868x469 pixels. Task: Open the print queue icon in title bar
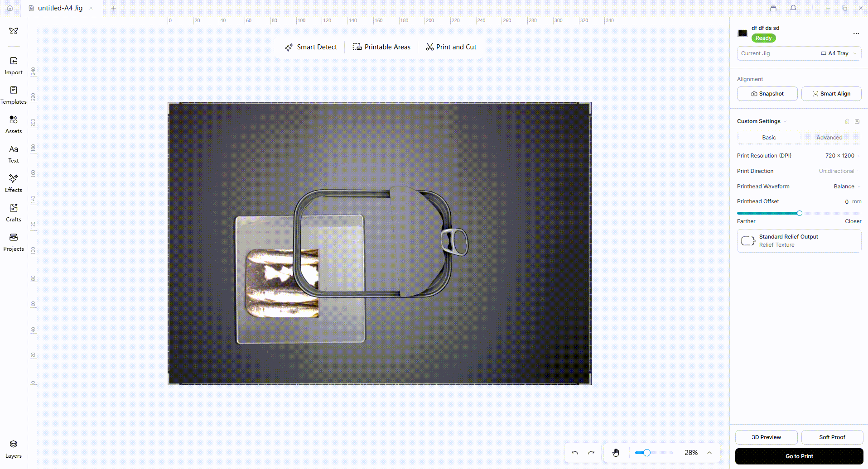tap(773, 8)
